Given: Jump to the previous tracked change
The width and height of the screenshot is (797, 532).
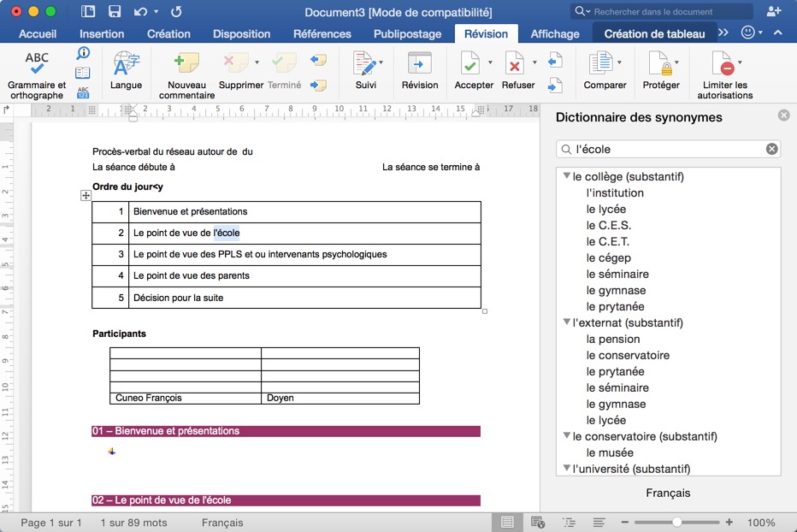Looking at the screenshot, I should [555, 60].
